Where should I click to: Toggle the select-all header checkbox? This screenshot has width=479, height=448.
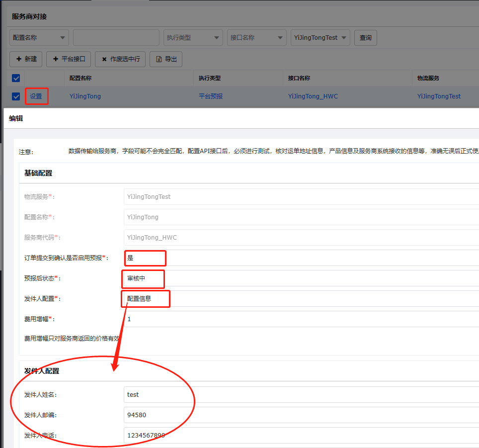[16, 78]
